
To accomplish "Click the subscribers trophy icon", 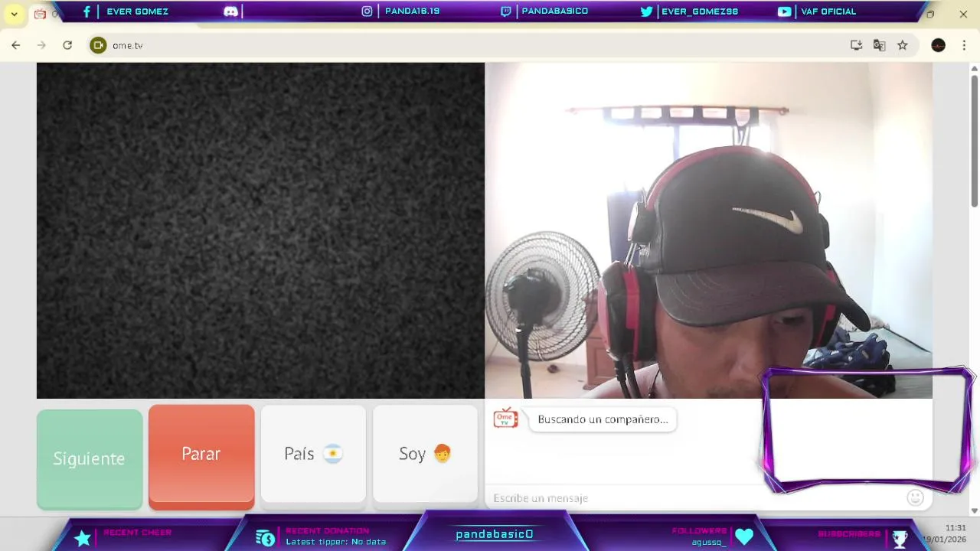I will pos(900,539).
